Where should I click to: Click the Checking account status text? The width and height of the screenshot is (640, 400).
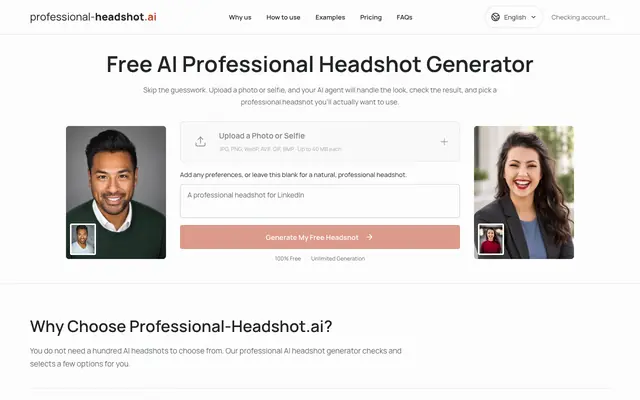[x=580, y=18]
